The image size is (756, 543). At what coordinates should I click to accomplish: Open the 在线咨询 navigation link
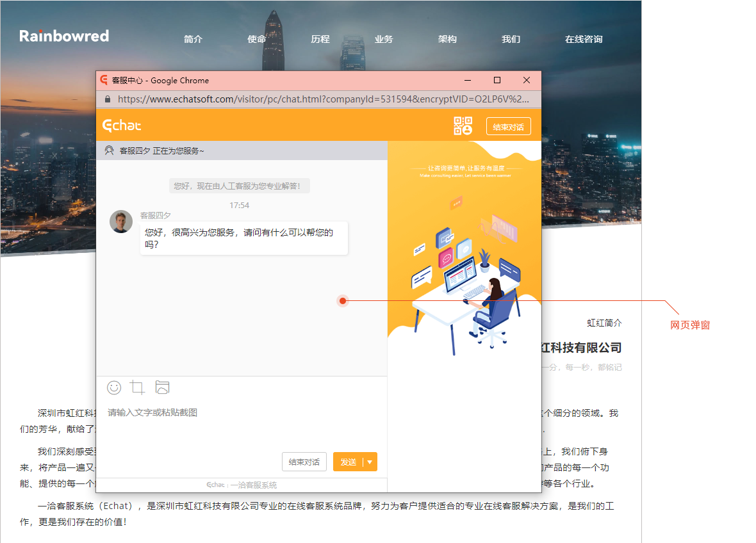click(x=583, y=39)
